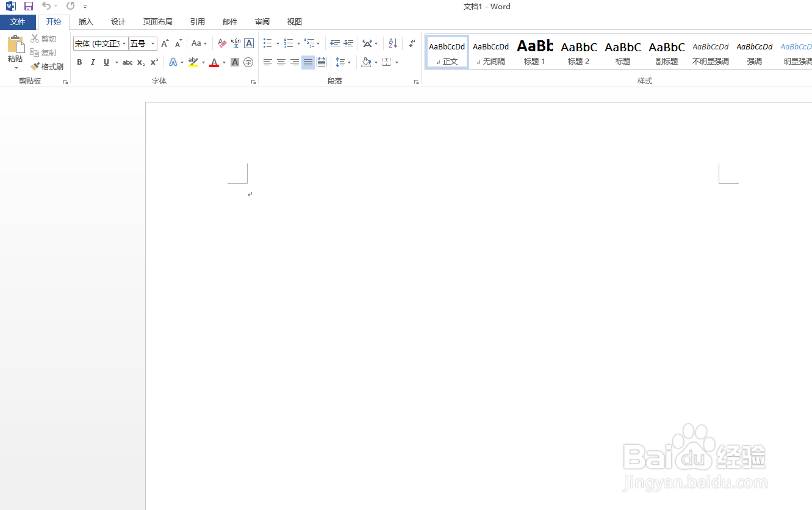Toggle Italic formatting
Screen dimensions: 812x510
click(x=93, y=62)
